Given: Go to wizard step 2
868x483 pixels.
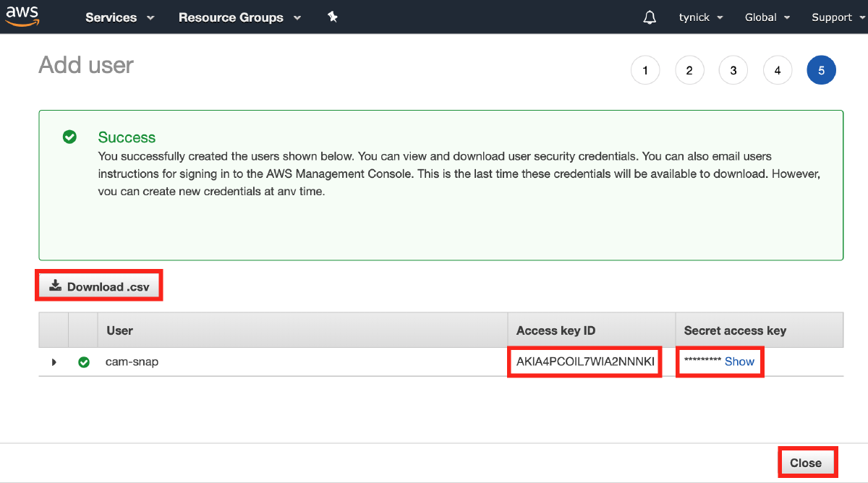Looking at the screenshot, I should [689, 70].
